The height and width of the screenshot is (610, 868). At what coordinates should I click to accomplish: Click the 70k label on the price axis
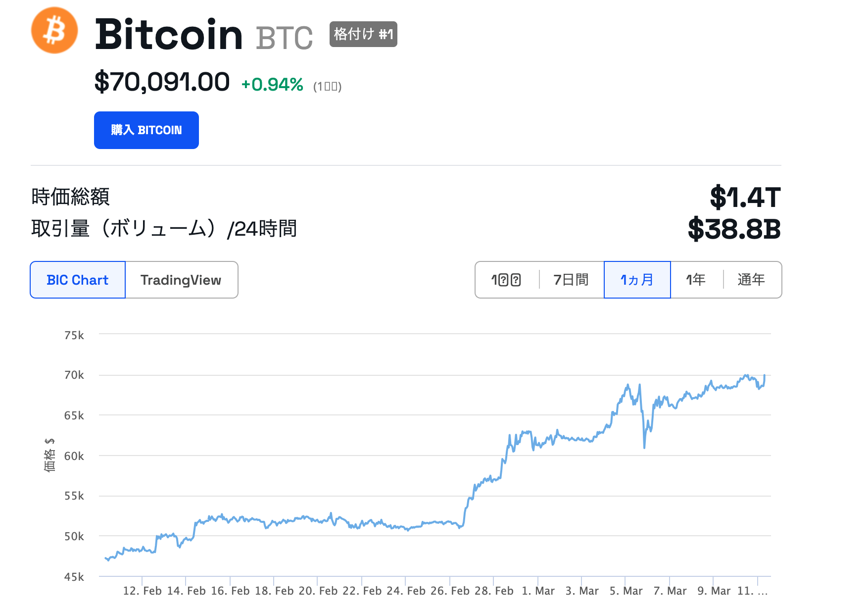click(74, 375)
